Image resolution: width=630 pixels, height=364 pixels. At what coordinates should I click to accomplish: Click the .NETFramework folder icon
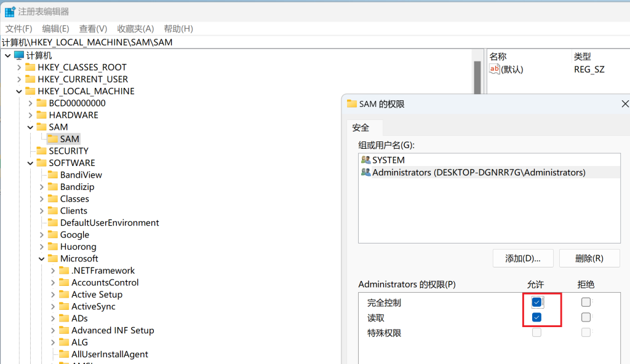click(64, 271)
